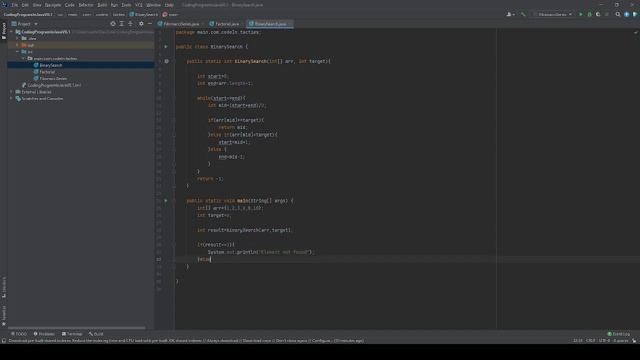Select the CodingProgramsInJavaV0.1.iml file

pyautogui.click(x=51, y=85)
